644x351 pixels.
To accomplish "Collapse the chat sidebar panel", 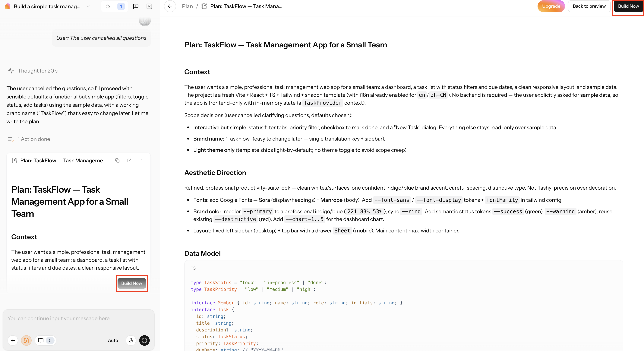I will coord(149,6).
